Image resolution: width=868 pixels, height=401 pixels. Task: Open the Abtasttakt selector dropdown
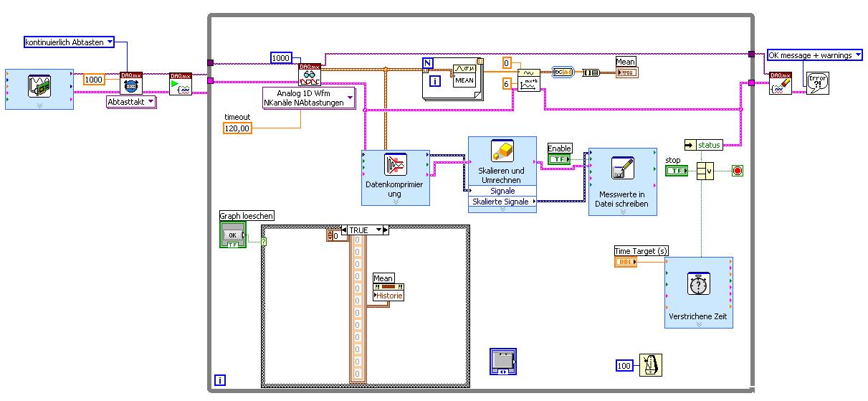click(132, 102)
